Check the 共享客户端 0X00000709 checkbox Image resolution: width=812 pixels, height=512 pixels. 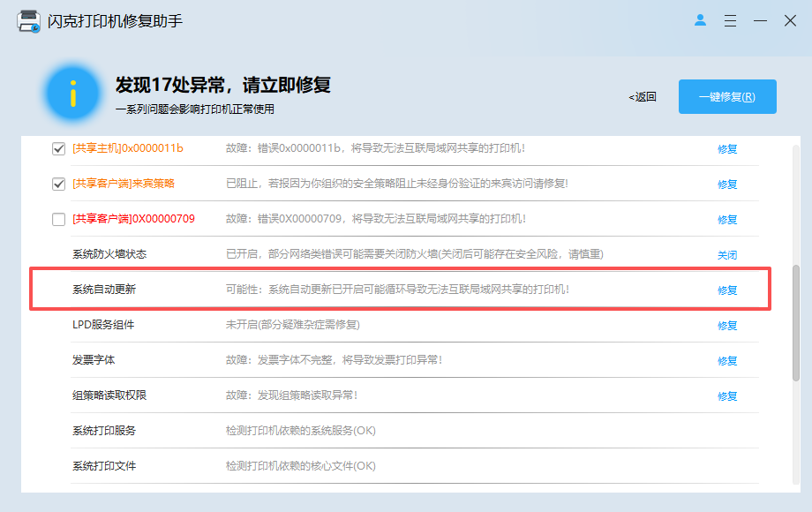(x=58, y=219)
